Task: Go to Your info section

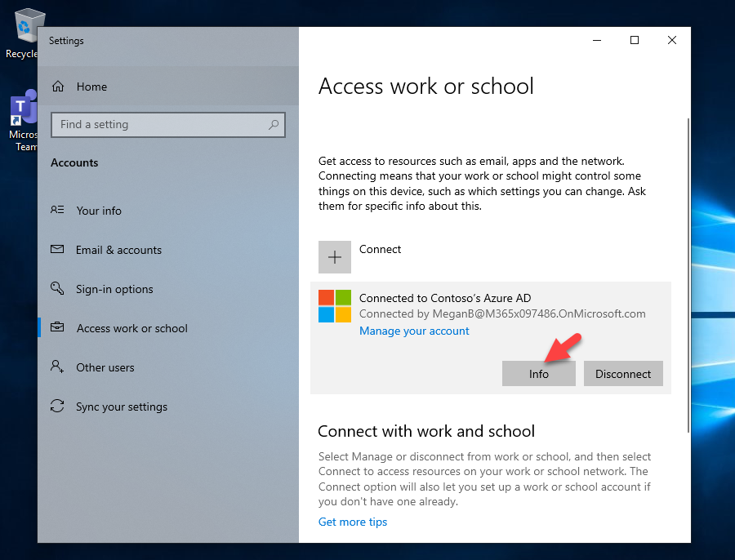Action: [x=167, y=211]
